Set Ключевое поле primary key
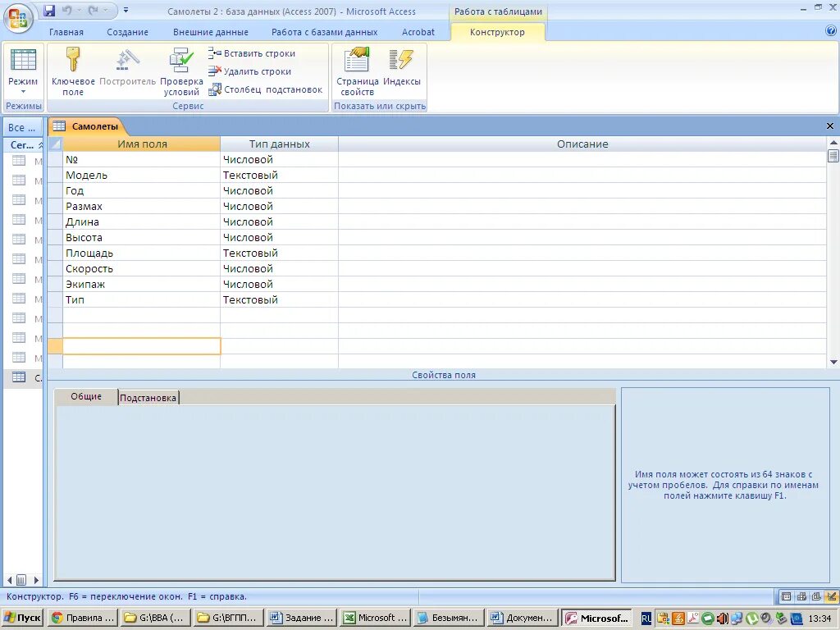 (73, 71)
